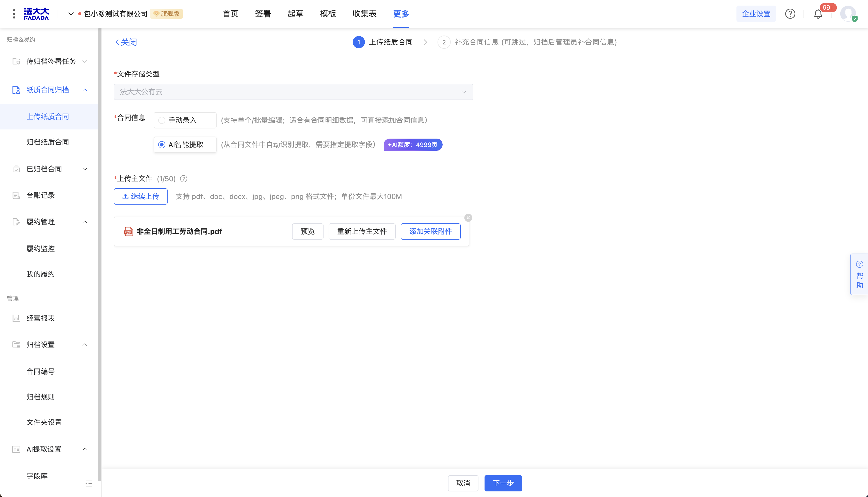868x497 pixels.
Task: Click the 关闭 back link
Action: pyautogui.click(x=126, y=42)
